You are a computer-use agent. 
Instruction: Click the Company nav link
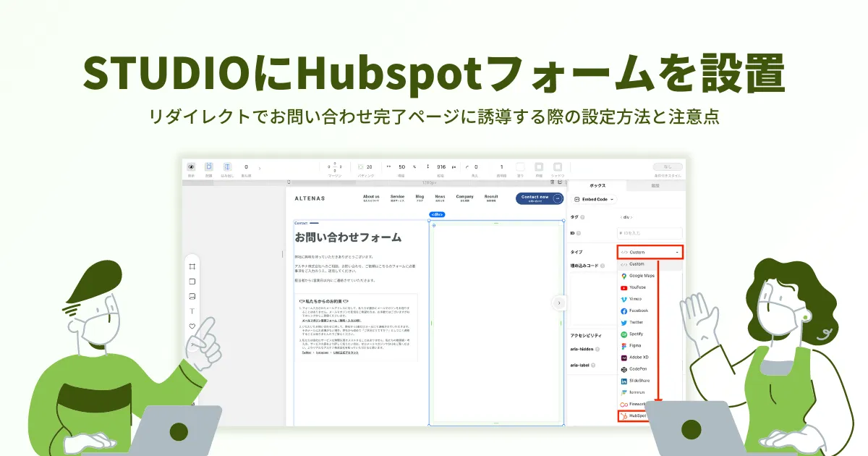(464, 198)
